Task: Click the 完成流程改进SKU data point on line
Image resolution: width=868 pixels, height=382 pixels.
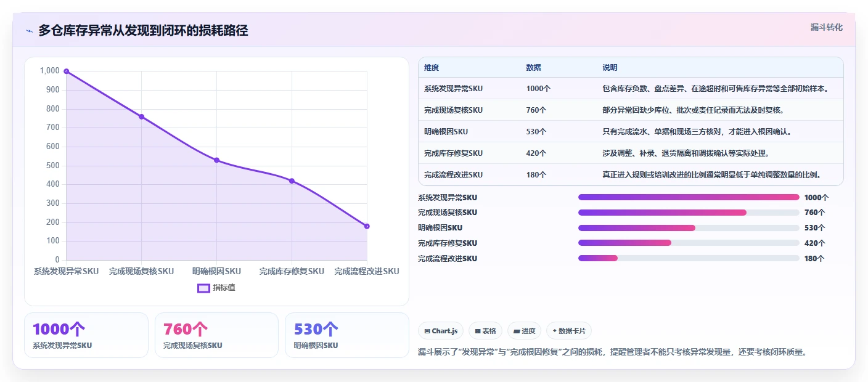Action: (x=367, y=226)
